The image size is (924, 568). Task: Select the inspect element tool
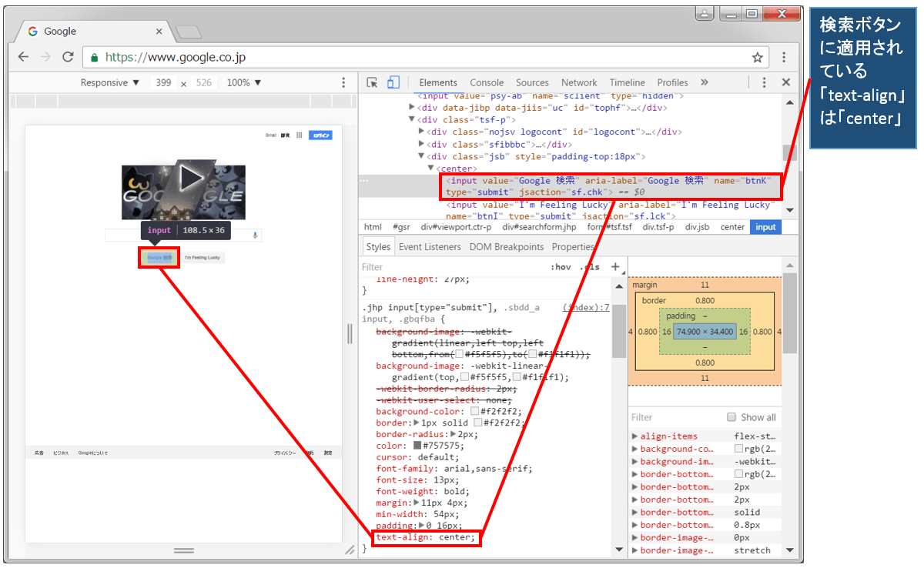point(373,82)
